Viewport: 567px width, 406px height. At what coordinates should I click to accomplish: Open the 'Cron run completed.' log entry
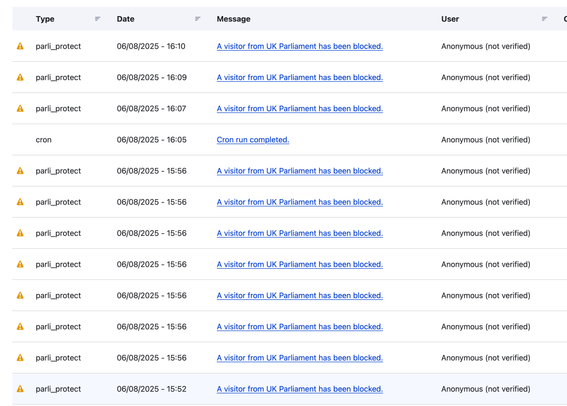[253, 140]
